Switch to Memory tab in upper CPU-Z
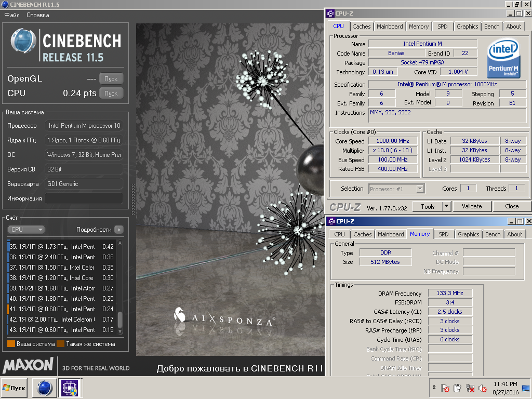Image resolution: width=532 pixels, height=399 pixels. point(419,26)
